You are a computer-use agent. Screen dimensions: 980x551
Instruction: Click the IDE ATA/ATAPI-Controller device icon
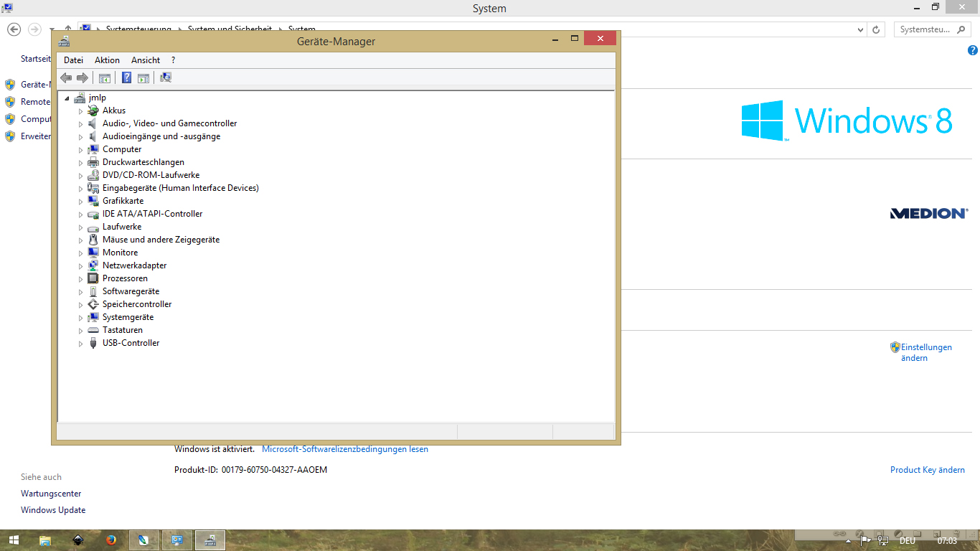[93, 214]
